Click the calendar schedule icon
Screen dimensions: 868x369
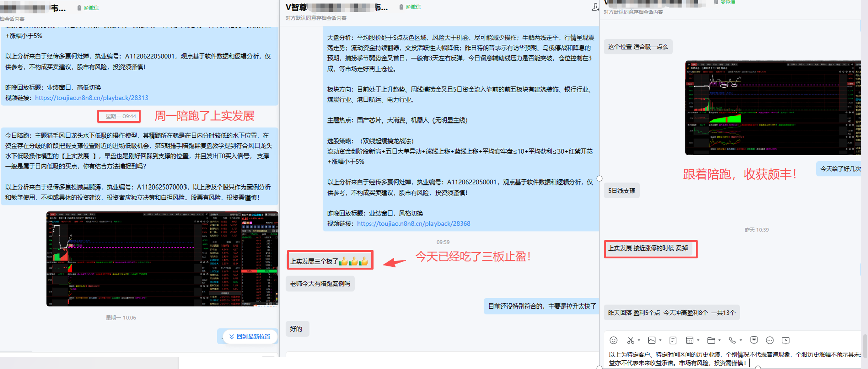click(690, 340)
